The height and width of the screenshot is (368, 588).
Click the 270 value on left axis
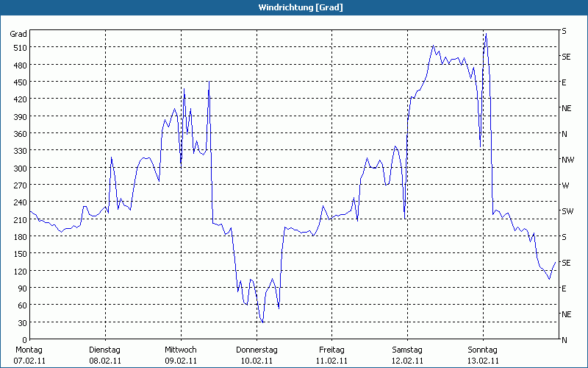click(21, 185)
